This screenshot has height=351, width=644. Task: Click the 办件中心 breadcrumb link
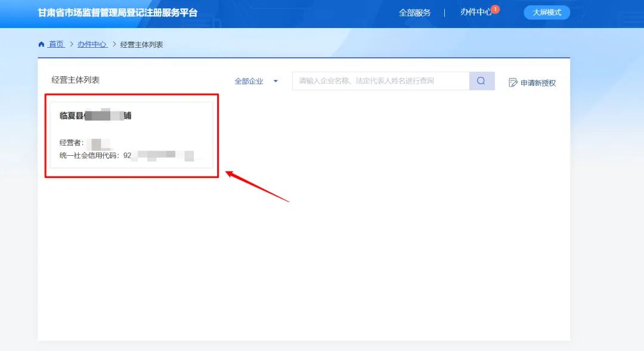tap(92, 44)
